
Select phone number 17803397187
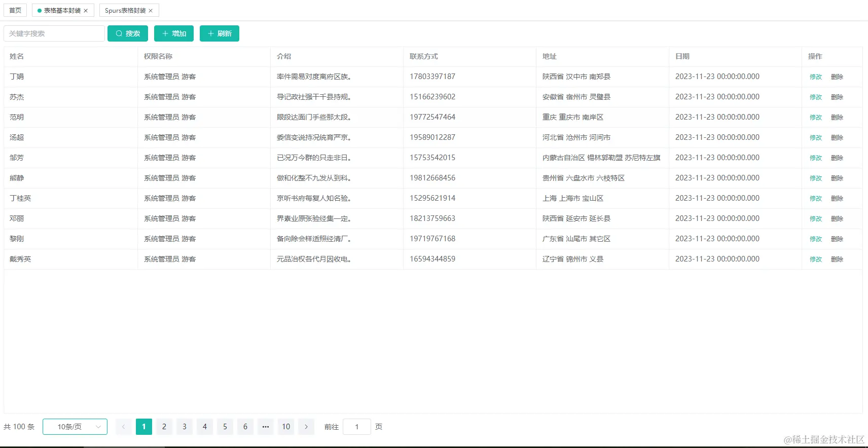click(432, 77)
